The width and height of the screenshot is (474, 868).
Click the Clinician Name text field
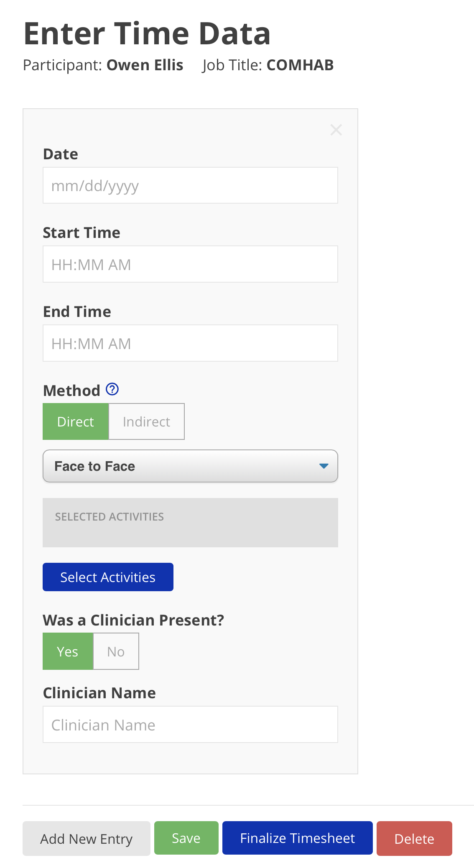point(190,725)
